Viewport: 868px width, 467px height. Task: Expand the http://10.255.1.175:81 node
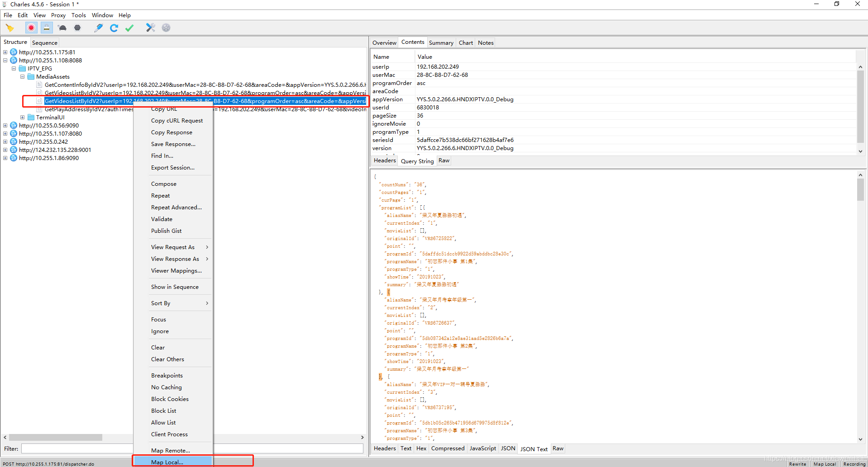(5, 52)
